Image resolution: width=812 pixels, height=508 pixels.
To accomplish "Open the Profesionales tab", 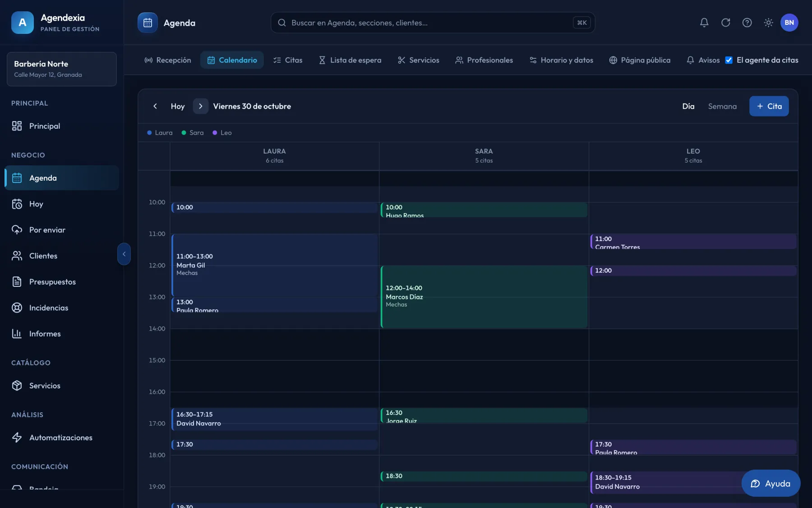I will point(484,60).
